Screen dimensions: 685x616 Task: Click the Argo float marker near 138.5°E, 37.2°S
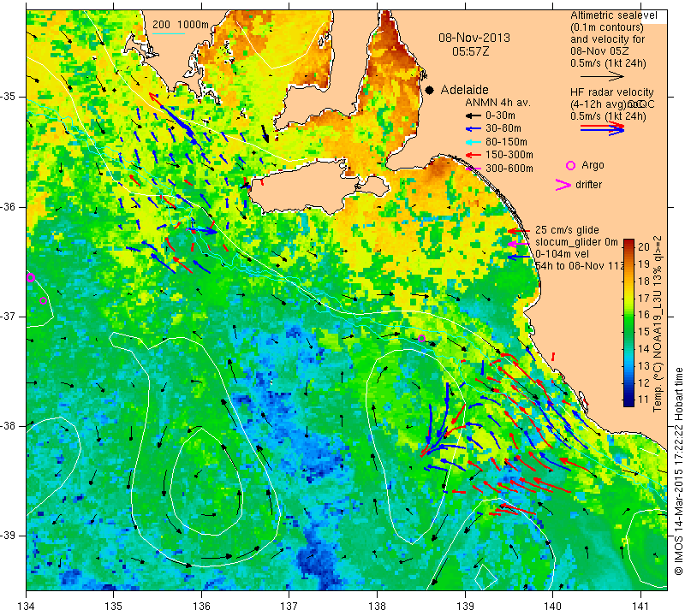[x=421, y=338]
